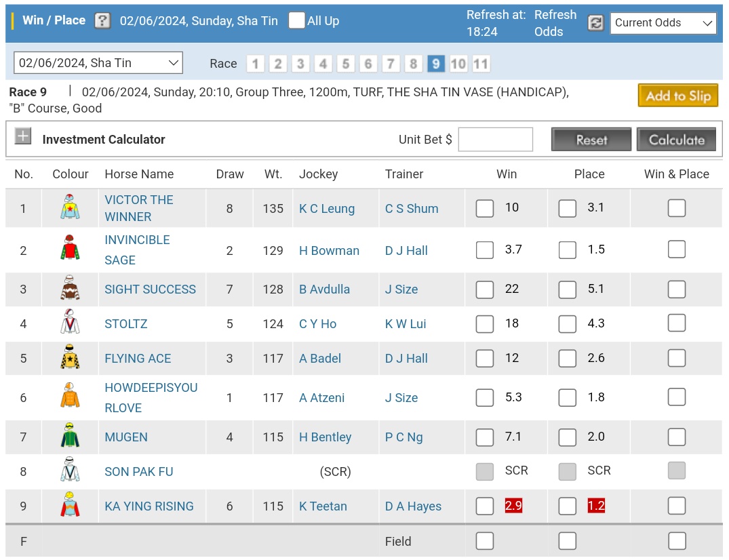Image resolution: width=729 pixels, height=560 pixels.
Task: Open the MUGEN horse link
Action: [x=126, y=437]
